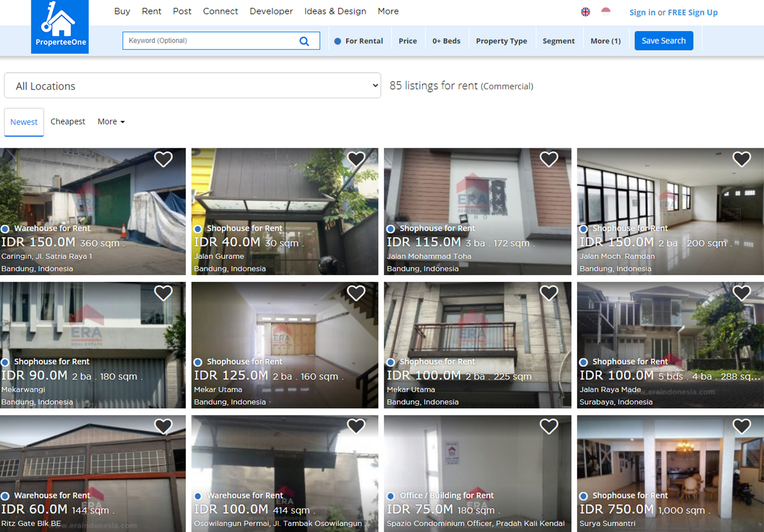Switch to the Cheapest tab

pyautogui.click(x=68, y=121)
